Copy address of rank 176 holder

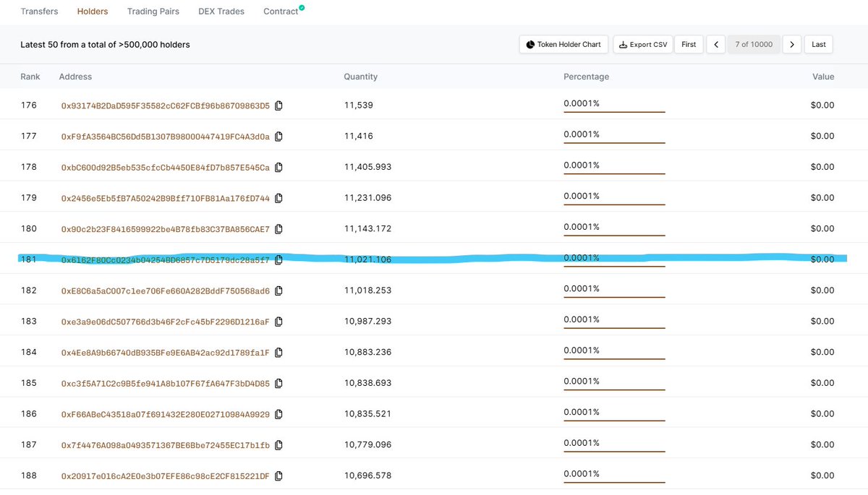pyautogui.click(x=278, y=105)
